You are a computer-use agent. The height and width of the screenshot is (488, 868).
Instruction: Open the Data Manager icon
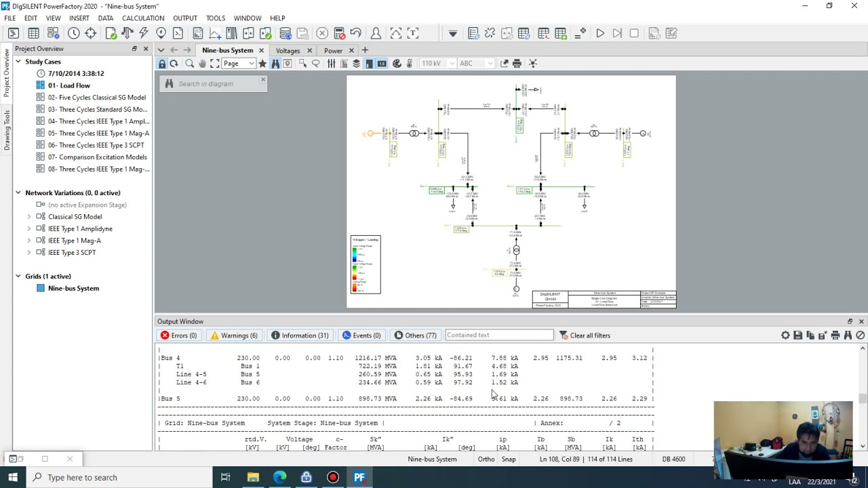pyautogui.click(x=13, y=33)
